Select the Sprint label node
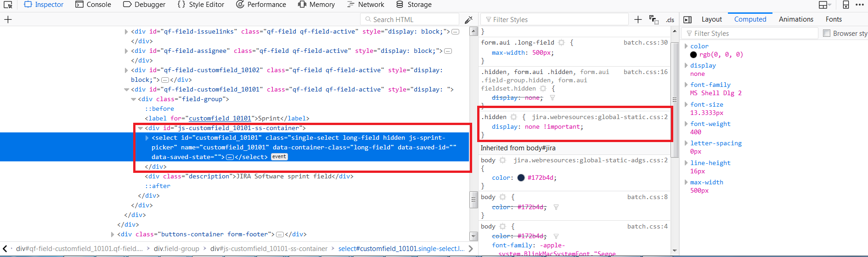This screenshot has width=868, height=257. pyautogui.click(x=227, y=119)
